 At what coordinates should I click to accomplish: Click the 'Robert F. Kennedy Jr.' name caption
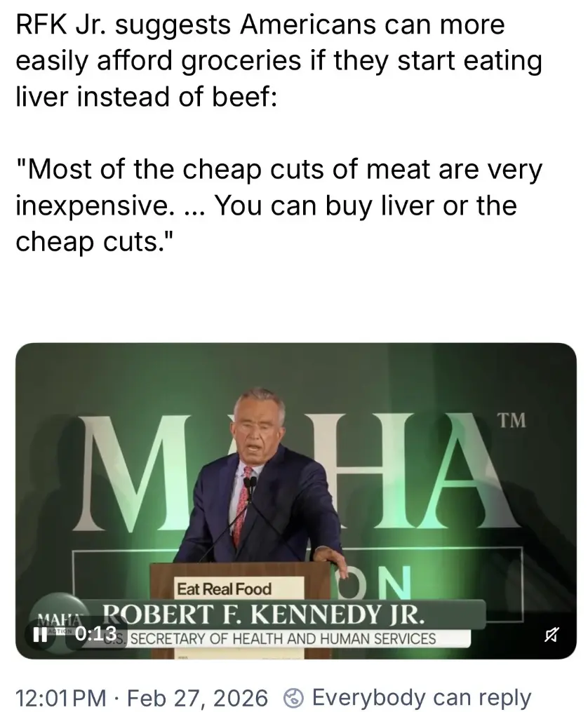(x=263, y=615)
